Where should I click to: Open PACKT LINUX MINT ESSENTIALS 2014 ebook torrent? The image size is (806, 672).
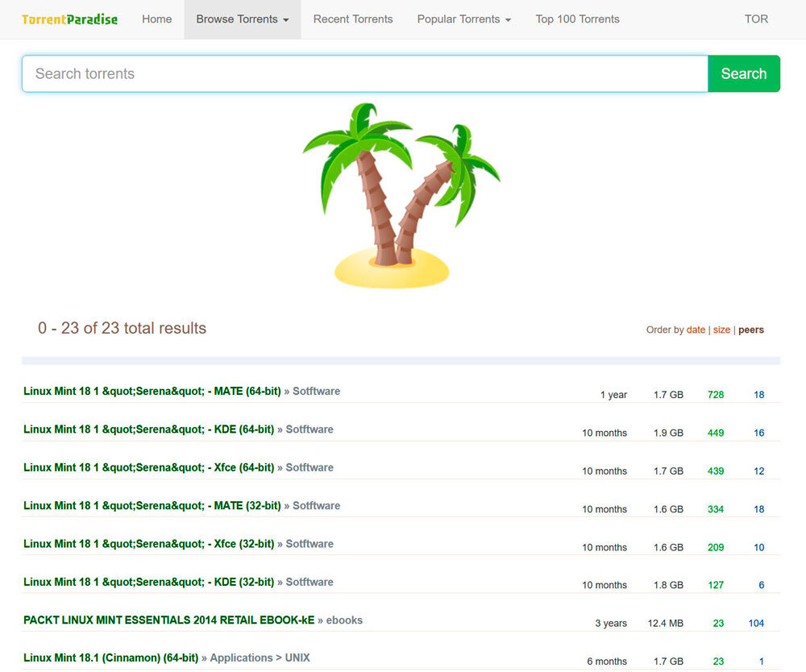pyautogui.click(x=169, y=620)
